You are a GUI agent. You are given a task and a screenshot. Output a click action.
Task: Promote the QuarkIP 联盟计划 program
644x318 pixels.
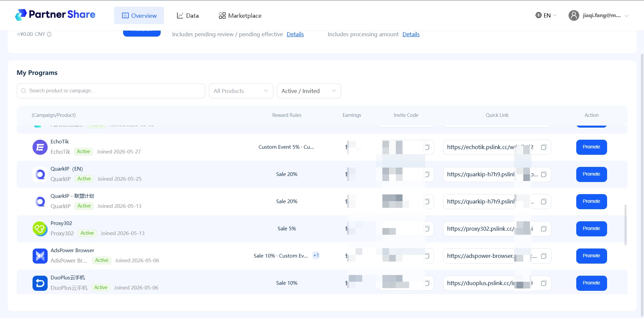click(591, 201)
